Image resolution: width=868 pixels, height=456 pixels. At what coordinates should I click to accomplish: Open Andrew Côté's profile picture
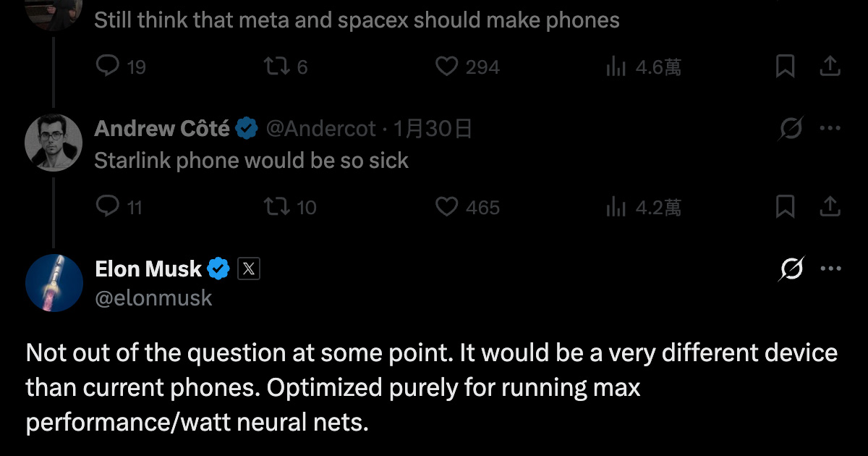54,143
